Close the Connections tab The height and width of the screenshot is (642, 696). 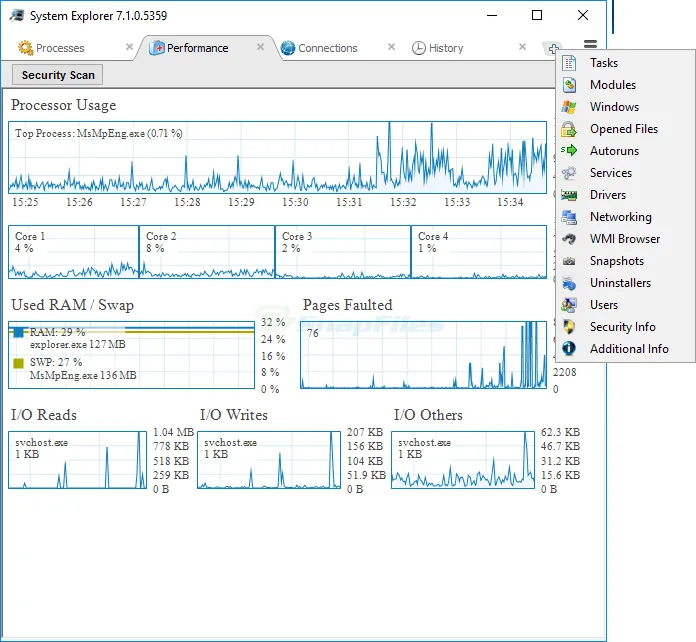pos(391,47)
